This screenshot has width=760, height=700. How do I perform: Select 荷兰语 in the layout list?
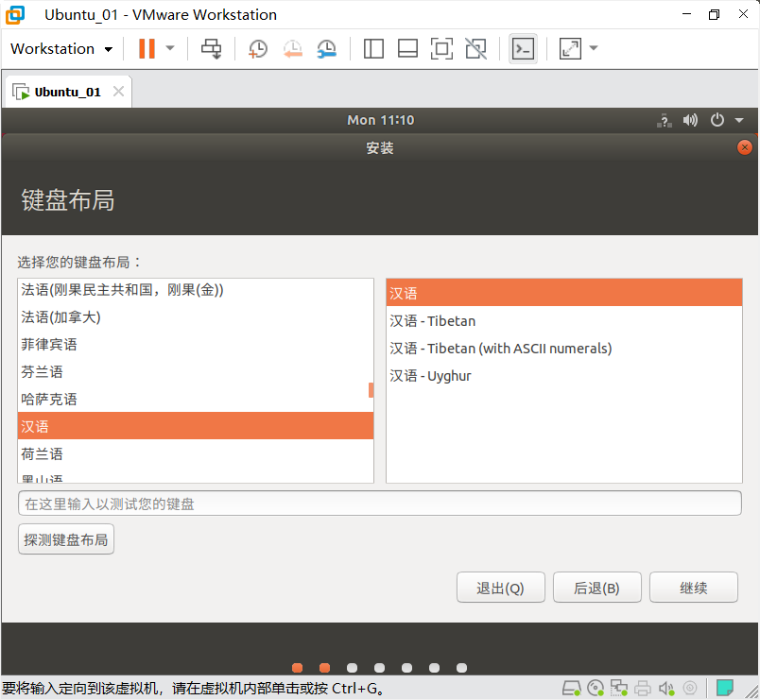click(196, 454)
